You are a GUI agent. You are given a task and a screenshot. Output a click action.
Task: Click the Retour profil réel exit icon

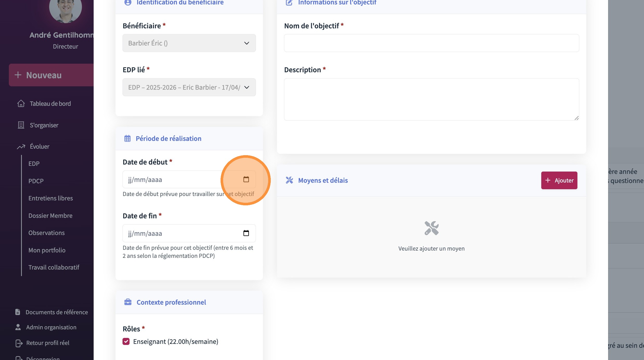tap(19, 343)
